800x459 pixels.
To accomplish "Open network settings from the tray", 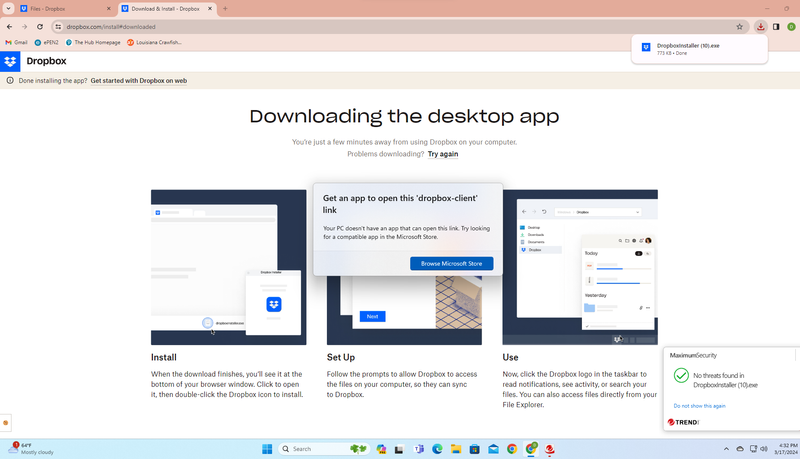I will click(x=753, y=449).
